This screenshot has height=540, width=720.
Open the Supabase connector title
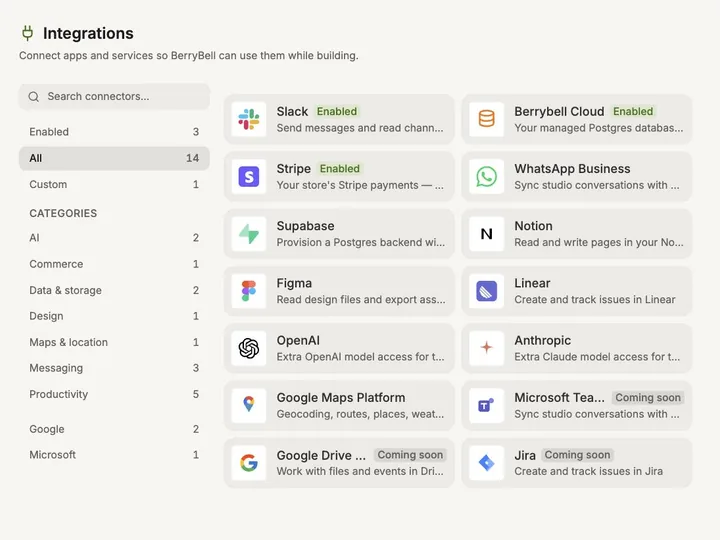(x=305, y=226)
